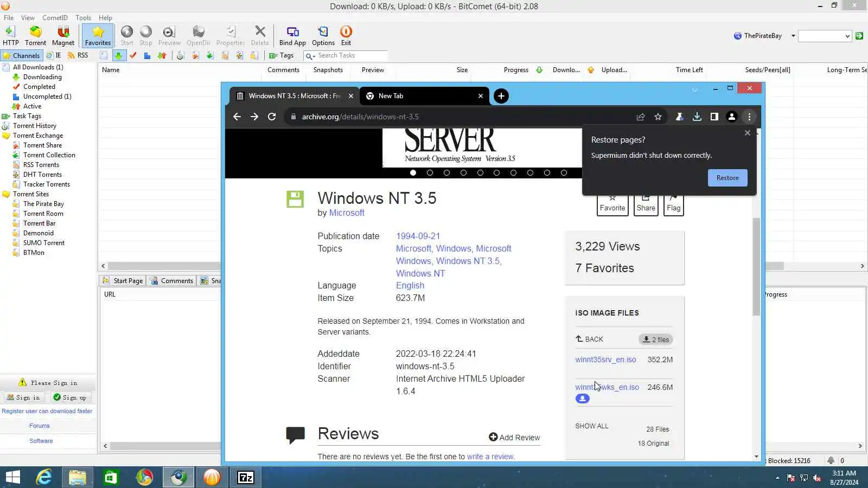Click the Stop task icon in BitComet toolbar
Viewport: 868px width, 488px height.
point(146,36)
